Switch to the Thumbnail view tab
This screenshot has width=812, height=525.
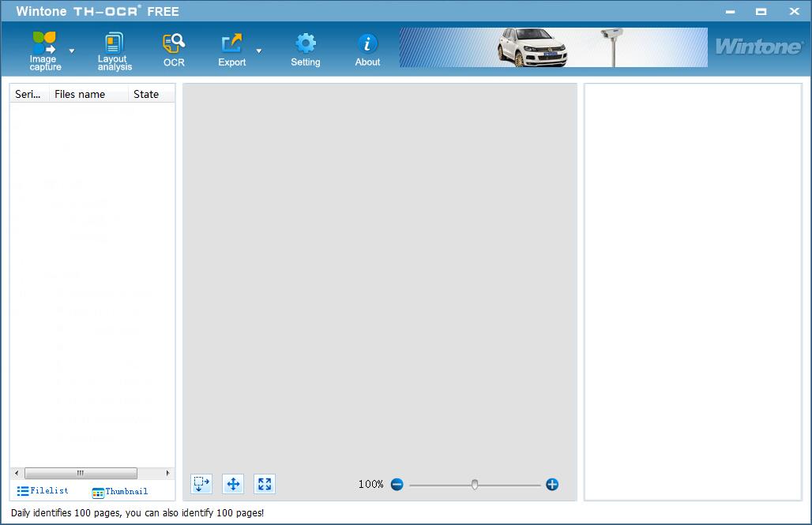[x=120, y=492]
